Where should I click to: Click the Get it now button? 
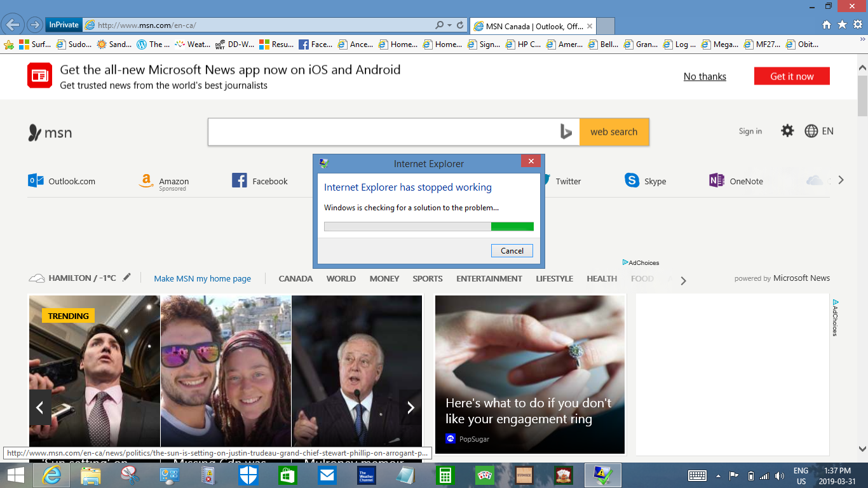792,76
